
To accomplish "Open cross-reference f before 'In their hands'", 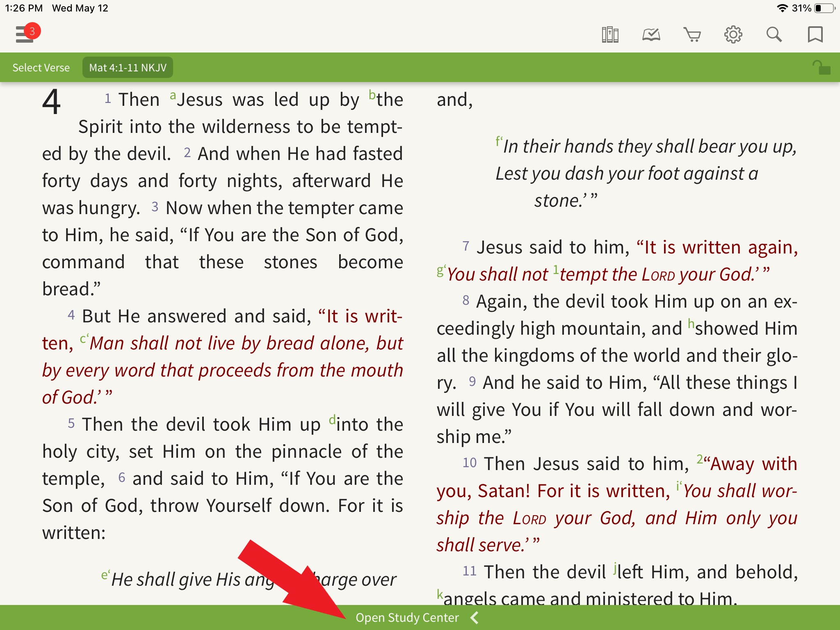I will (499, 142).
